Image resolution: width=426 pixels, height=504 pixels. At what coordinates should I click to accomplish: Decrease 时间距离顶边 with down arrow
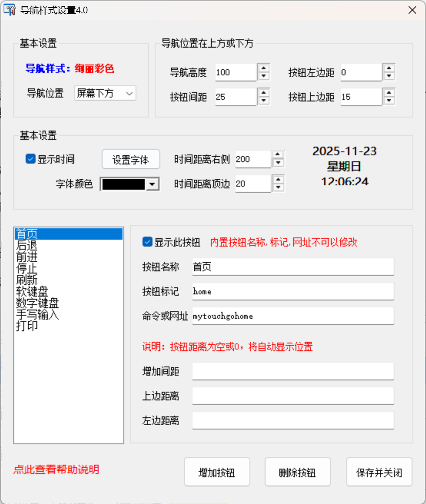click(x=278, y=188)
